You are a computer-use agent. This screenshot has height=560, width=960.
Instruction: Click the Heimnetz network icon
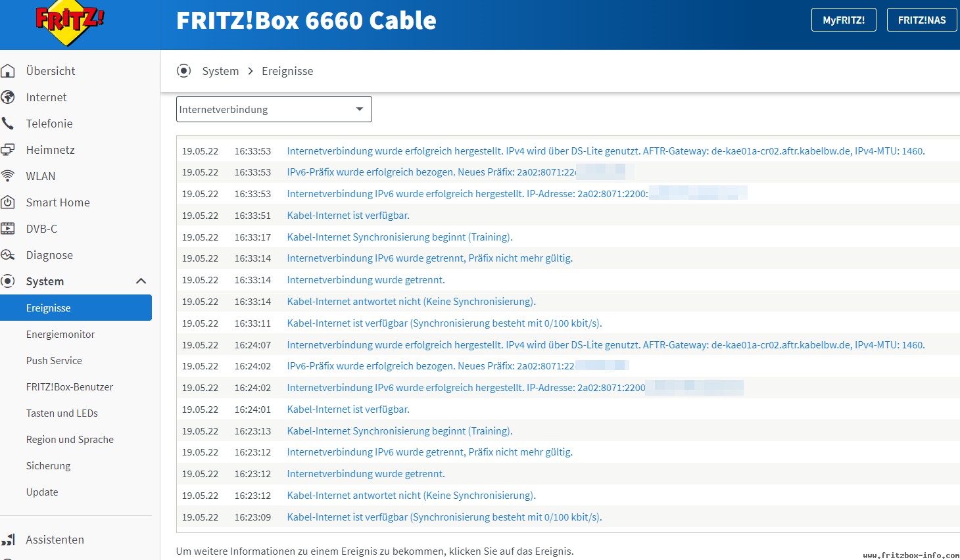(8, 150)
